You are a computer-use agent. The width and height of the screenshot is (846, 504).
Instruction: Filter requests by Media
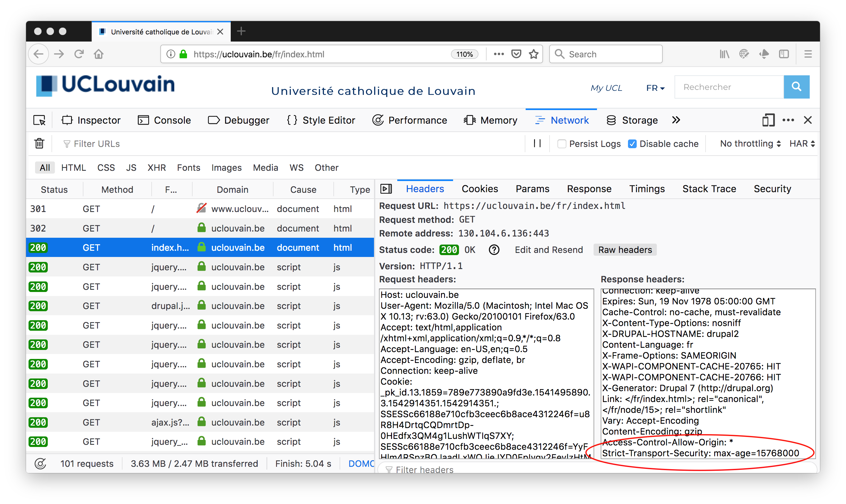(x=265, y=168)
